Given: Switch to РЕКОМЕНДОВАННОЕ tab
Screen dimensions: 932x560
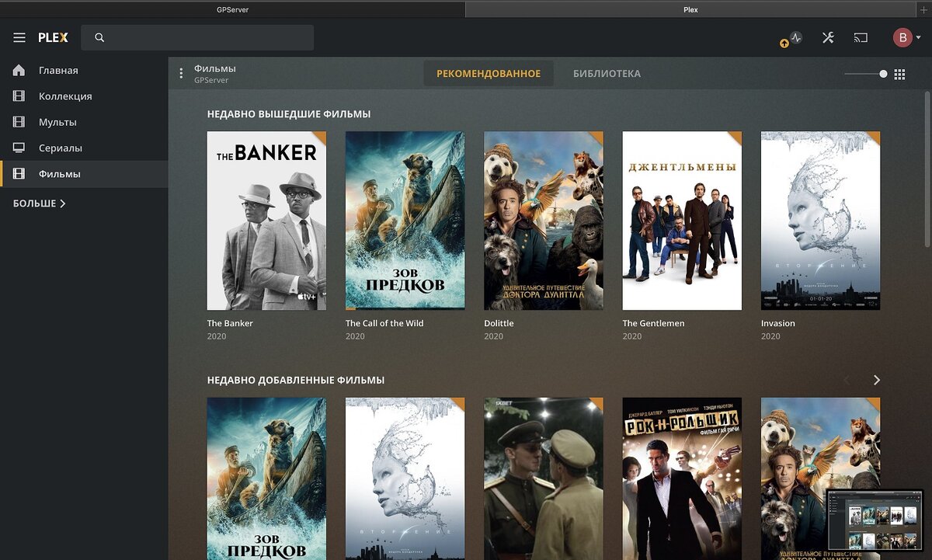Looking at the screenshot, I should coord(489,74).
